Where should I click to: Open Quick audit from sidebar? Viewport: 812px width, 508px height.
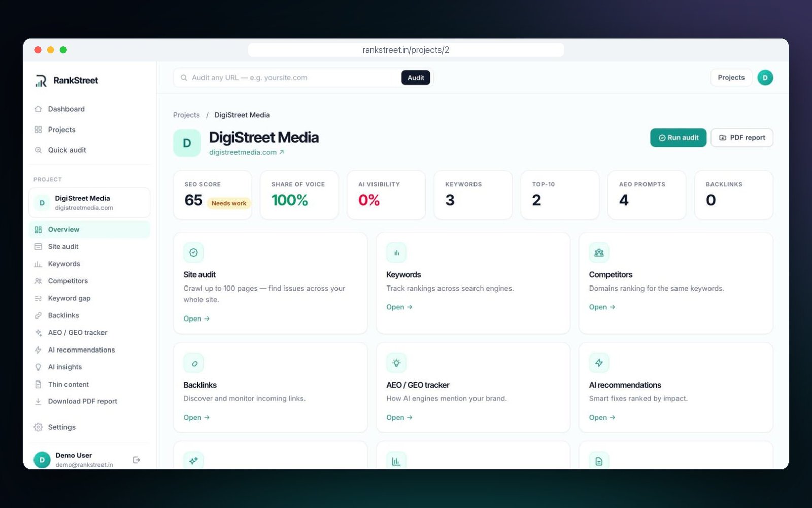[x=89, y=150]
